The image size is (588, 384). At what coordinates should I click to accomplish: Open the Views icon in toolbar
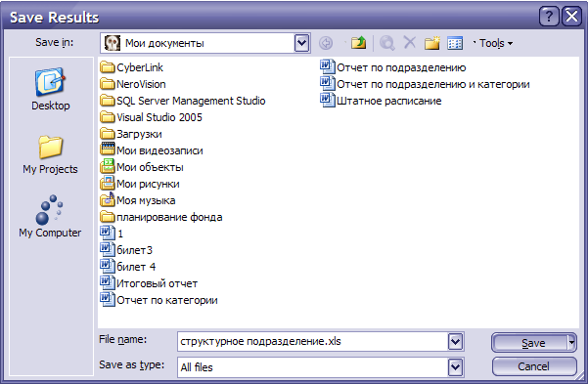tap(455, 43)
